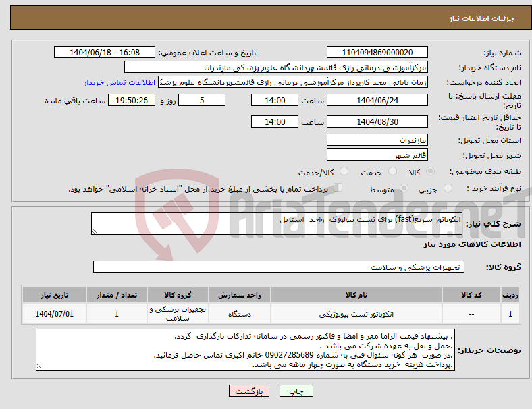This screenshot has height=409, width=532.
Task: Click the goods group field تجهیزات پزشکی و سلامت
Action: click(x=279, y=267)
